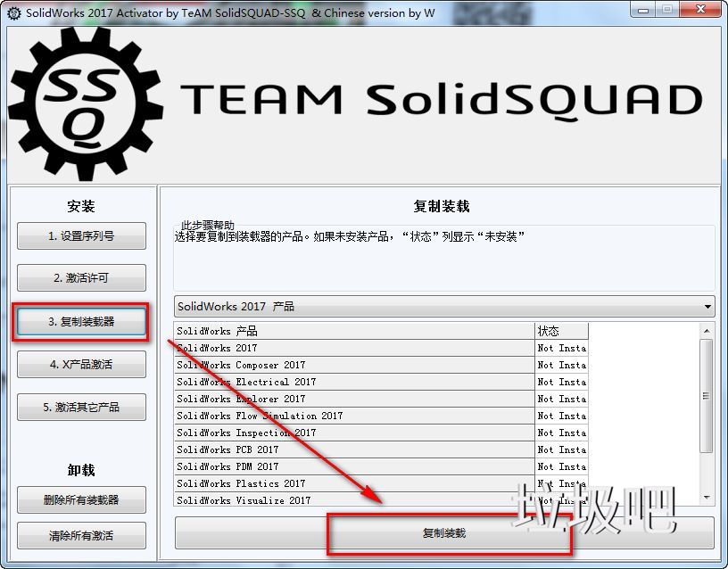Viewport: 728px width, 569px height.
Task: Open step 1 设置序列号
Action: pyautogui.click(x=81, y=236)
